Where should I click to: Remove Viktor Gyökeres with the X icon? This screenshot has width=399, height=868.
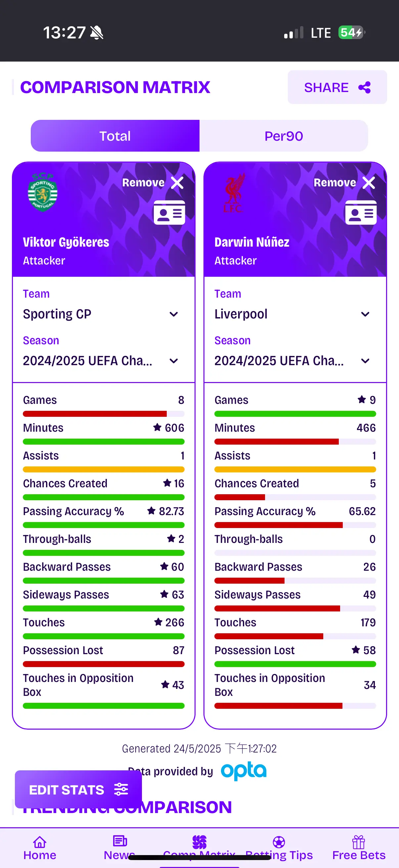[177, 183]
